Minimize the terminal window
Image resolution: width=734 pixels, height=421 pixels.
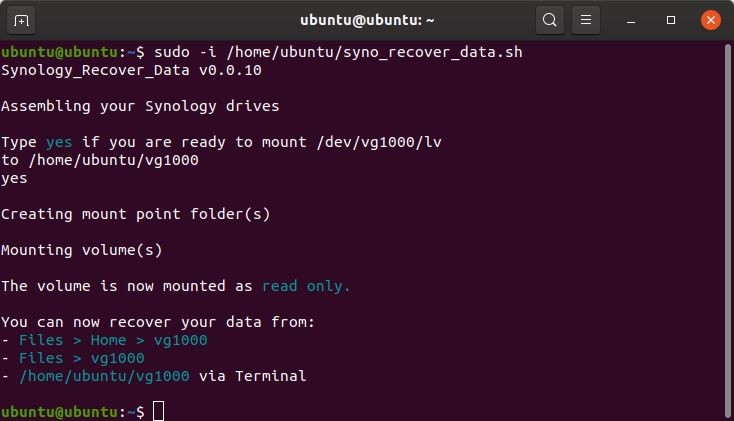pyautogui.click(x=631, y=21)
